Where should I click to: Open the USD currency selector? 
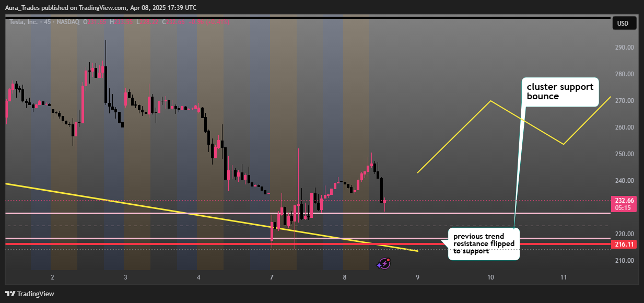point(624,24)
